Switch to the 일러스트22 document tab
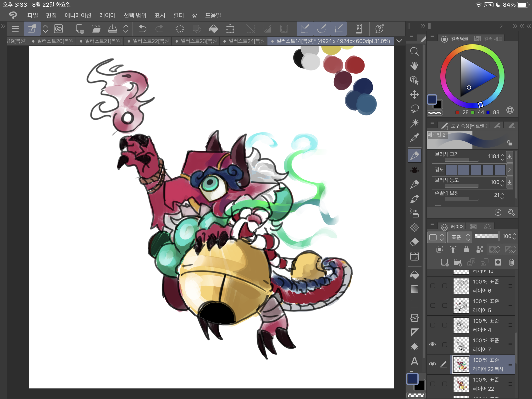 pos(149,41)
